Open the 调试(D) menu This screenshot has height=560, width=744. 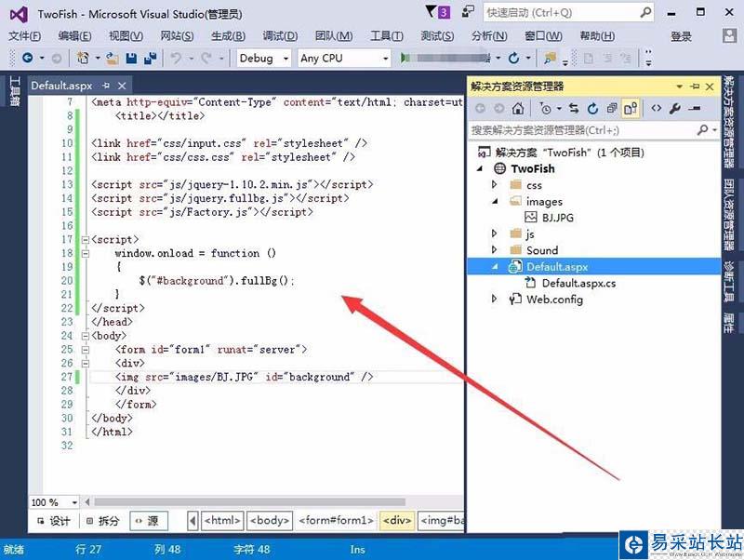click(280, 36)
